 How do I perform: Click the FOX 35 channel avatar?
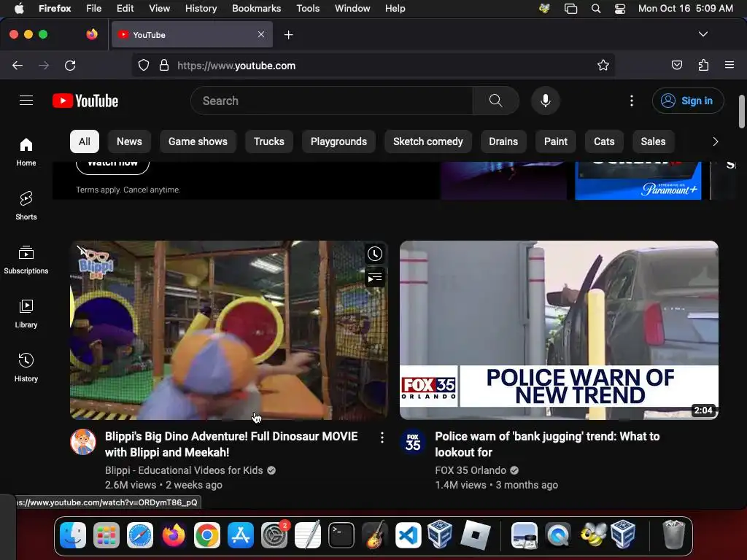point(413,442)
